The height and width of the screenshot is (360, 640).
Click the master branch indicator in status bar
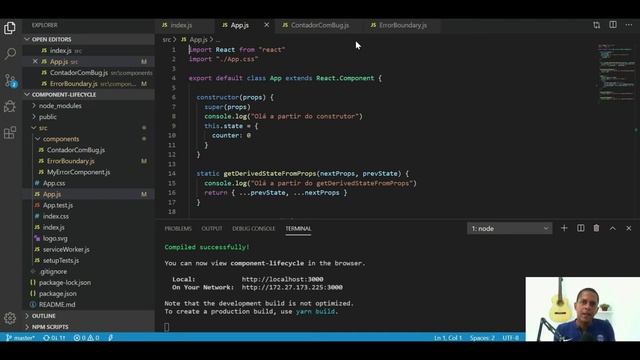point(20,338)
